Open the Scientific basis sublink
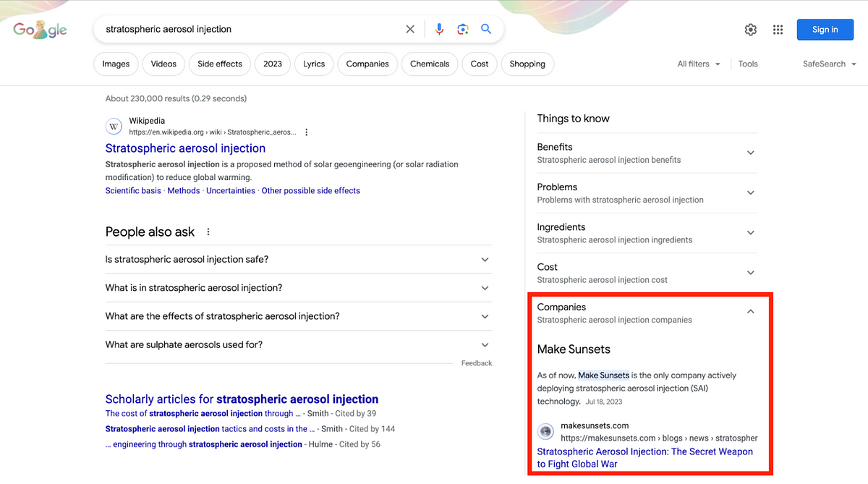The image size is (868, 484). coord(133,191)
